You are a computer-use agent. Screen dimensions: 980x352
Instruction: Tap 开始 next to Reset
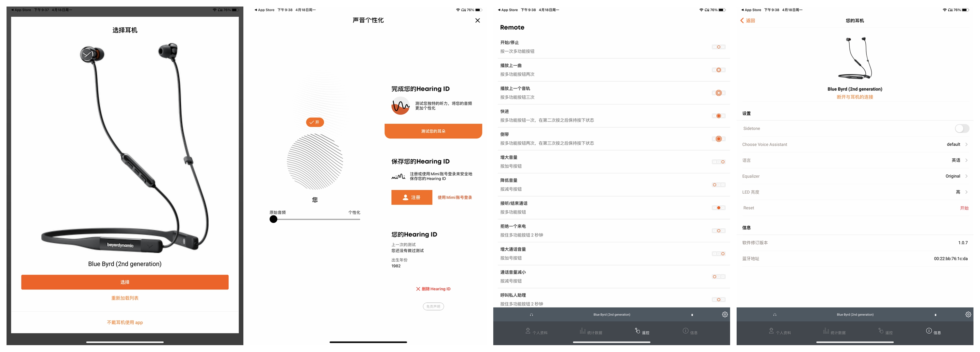[964, 208]
